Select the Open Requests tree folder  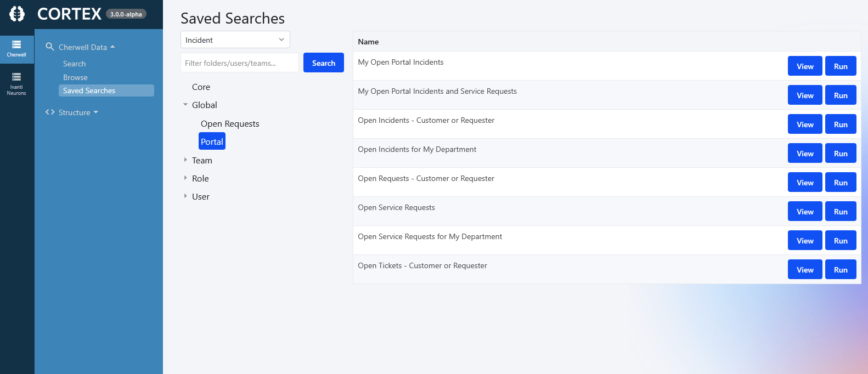point(230,124)
